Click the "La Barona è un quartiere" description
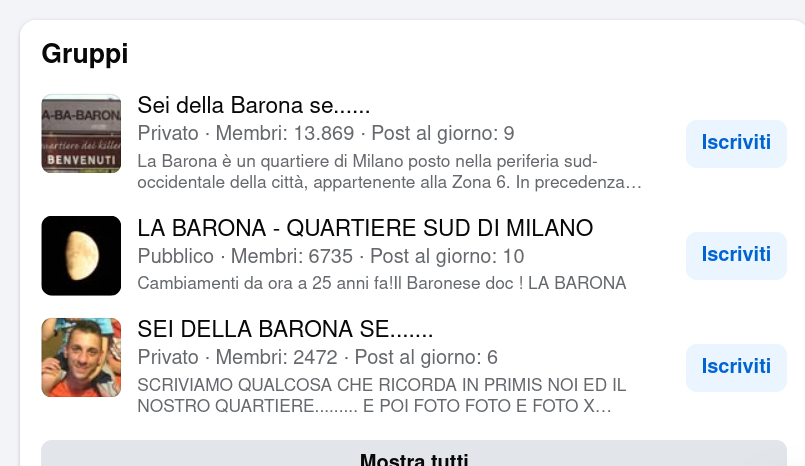The width and height of the screenshot is (805, 466). [389, 172]
